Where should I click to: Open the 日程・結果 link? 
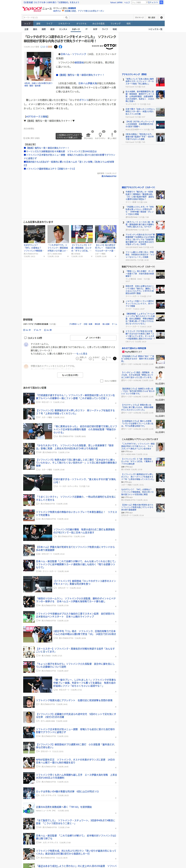[x=88, y=324]
